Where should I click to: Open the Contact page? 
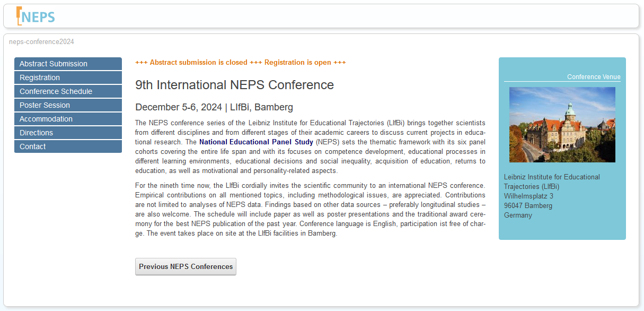68,146
